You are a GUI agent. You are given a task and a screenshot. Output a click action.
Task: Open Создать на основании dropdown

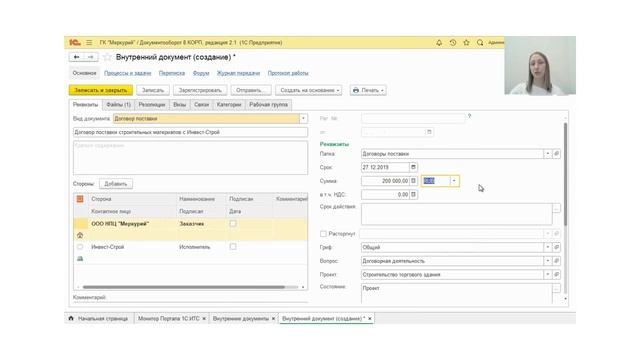click(309, 90)
